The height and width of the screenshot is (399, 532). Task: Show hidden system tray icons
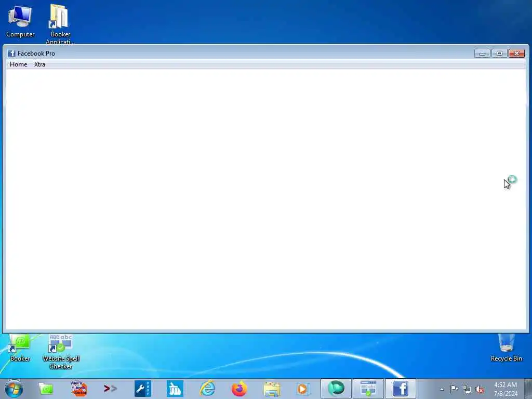tap(442, 390)
